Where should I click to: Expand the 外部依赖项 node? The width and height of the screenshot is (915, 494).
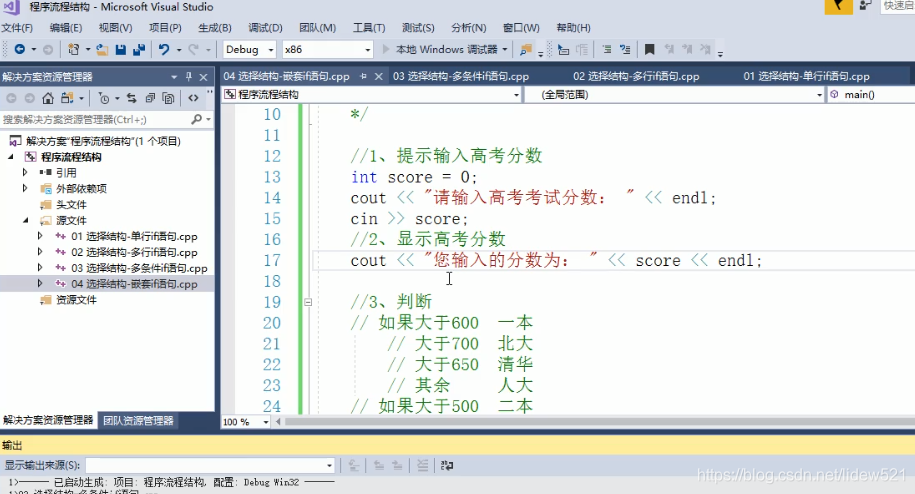(x=25, y=188)
